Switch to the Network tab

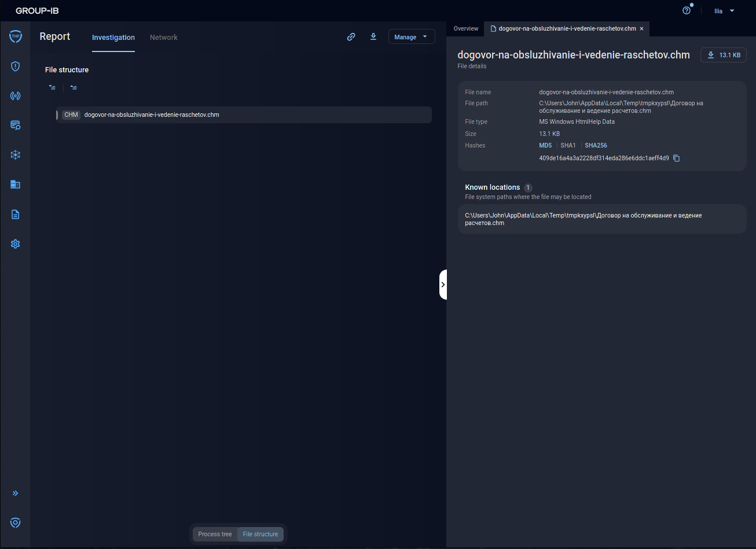click(163, 37)
